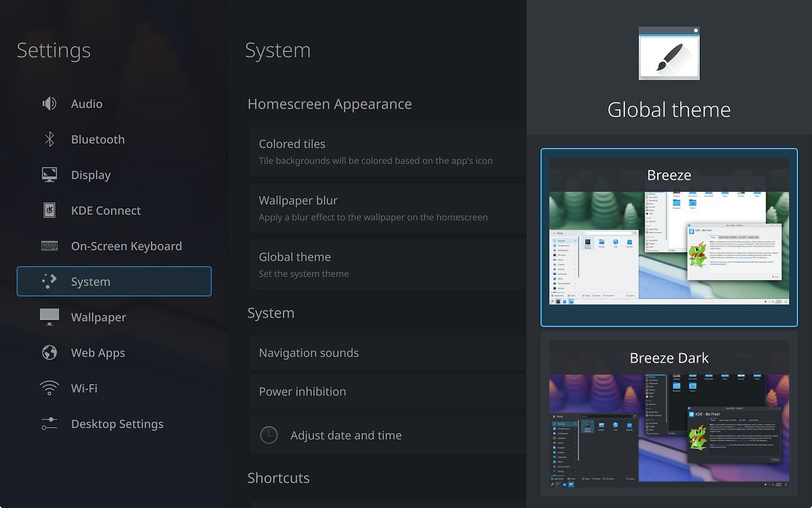This screenshot has height=508, width=812.
Task: Click the Settings title
Action: click(x=54, y=50)
